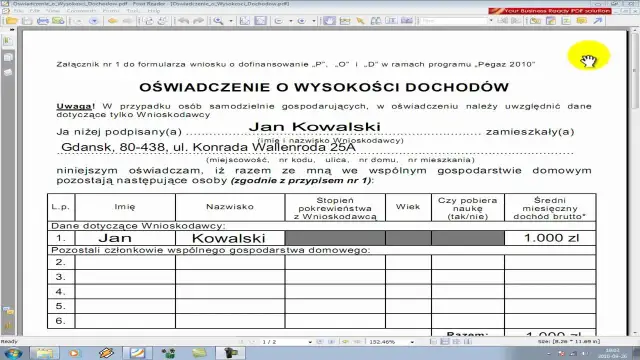Go to previous view with blue circle arrow
640x360 pixels.
(x=94, y=21)
